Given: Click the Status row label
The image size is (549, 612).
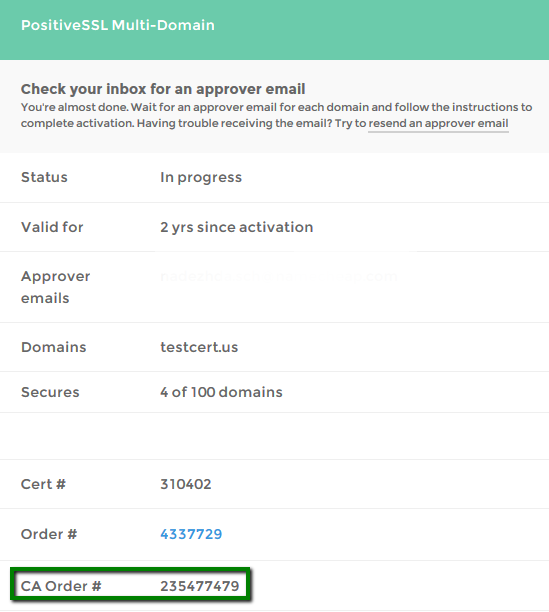Looking at the screenshot, I should 44,177.
